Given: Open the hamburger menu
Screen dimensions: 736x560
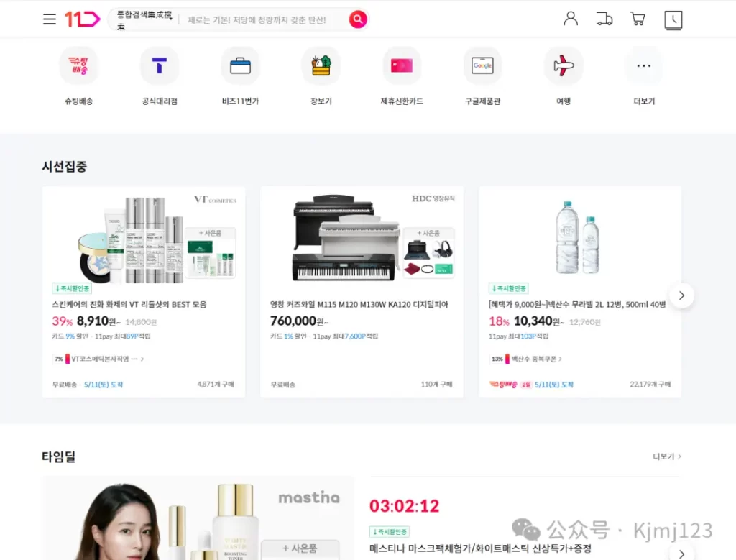Looking at the screenshot, I should point(50,19).
